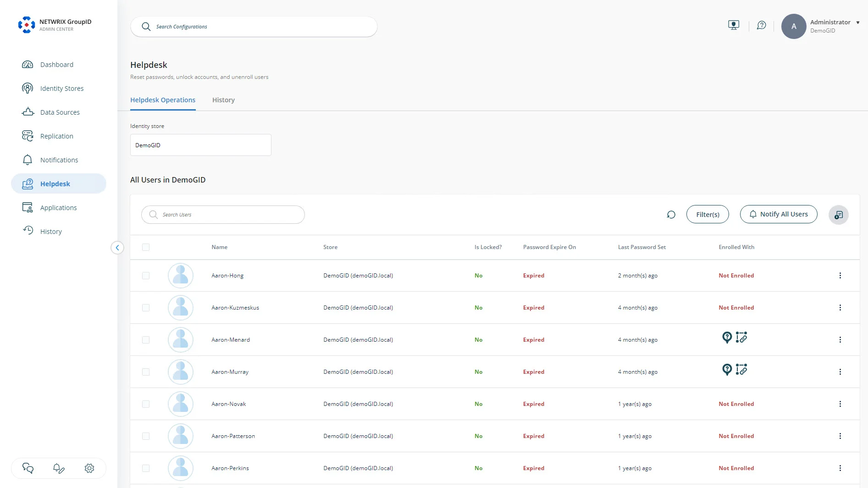The height and width of the screenshot is (488, 868).
Task: Check the box for Aaron-Kuzmeskus
Action: (146, 308)
